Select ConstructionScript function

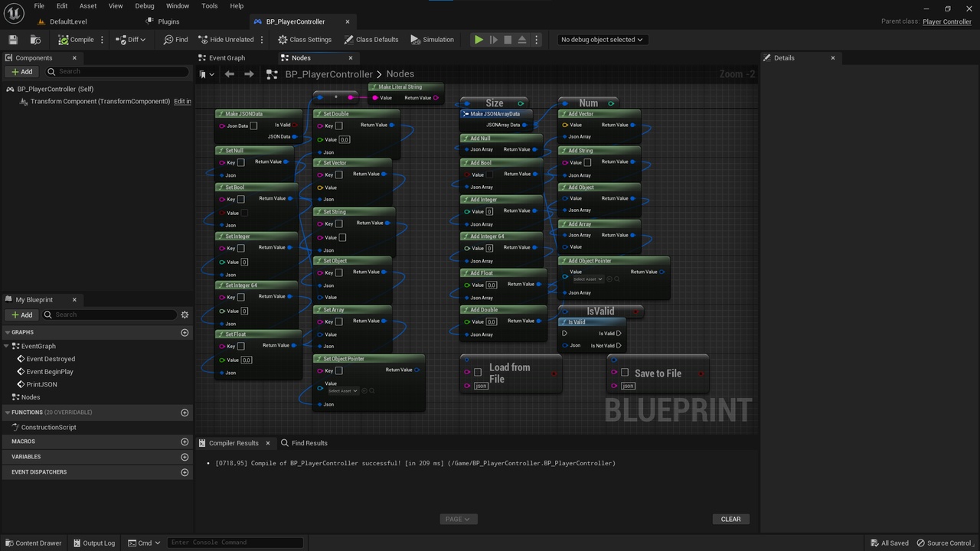48,427
